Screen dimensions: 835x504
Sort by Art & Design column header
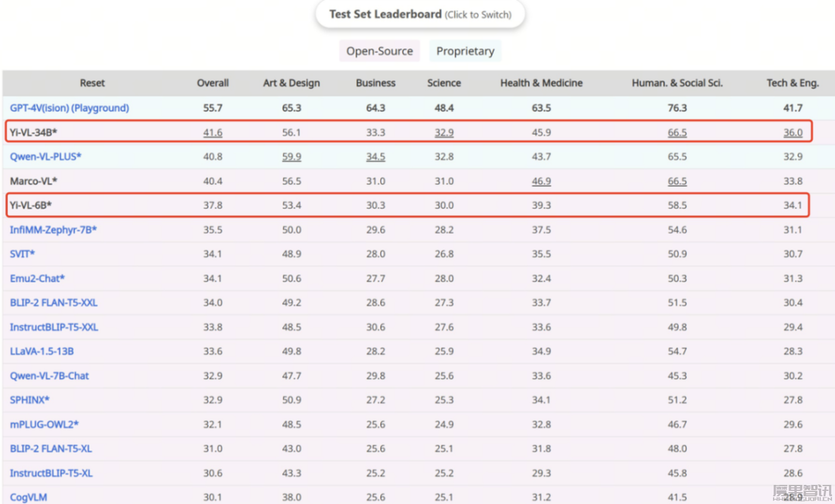(x=292, y=84)
